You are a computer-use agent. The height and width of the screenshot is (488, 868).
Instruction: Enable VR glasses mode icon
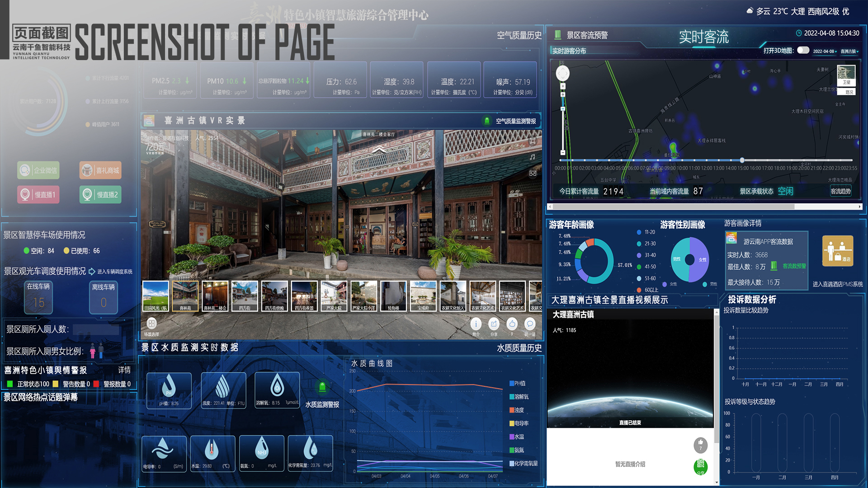(x=533, y=174)
